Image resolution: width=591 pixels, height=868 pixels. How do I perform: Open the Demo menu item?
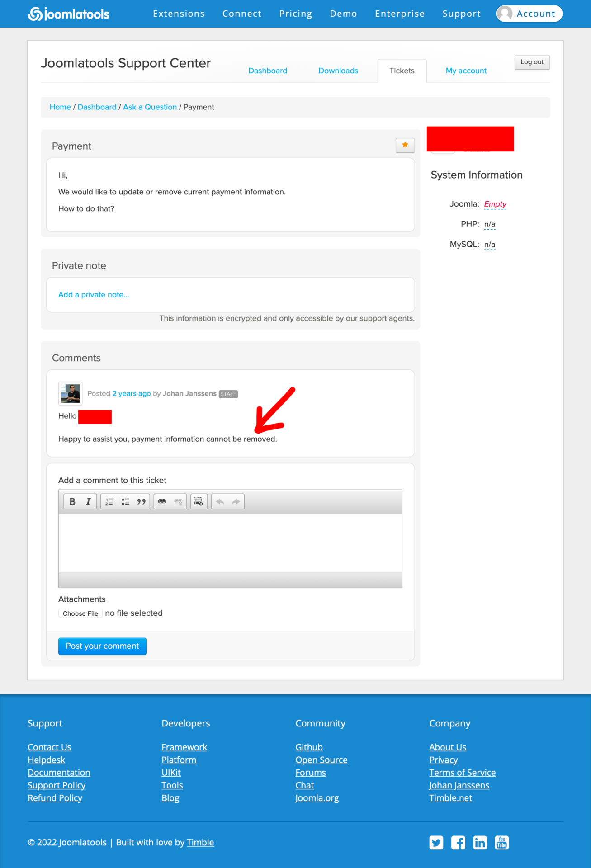tap(344, 14)
